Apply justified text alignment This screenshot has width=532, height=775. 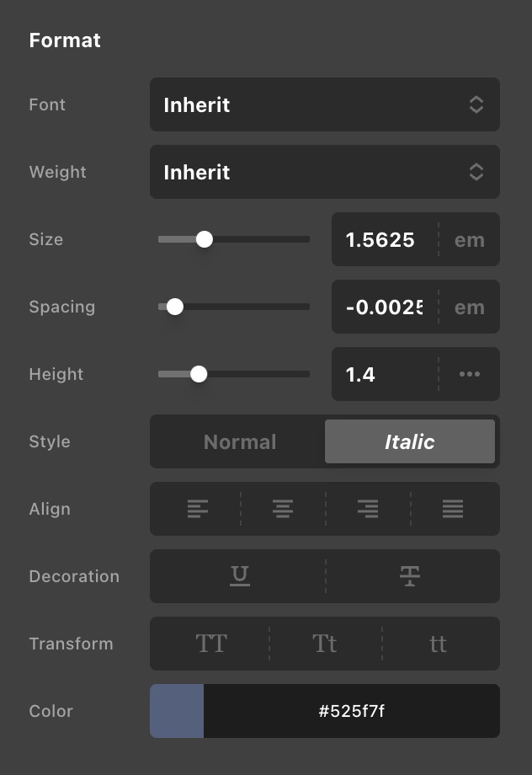452,509
